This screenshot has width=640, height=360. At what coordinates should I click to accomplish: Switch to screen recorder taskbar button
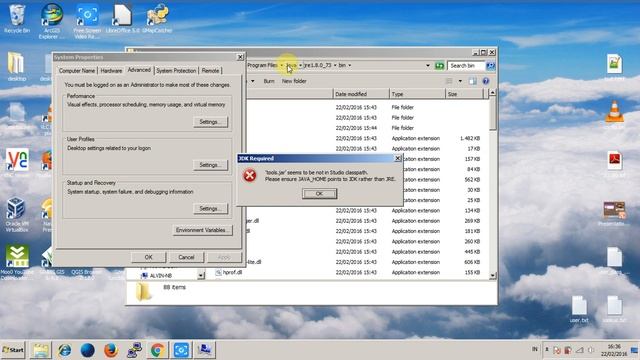pyautogui.click(x=181, y=350)
